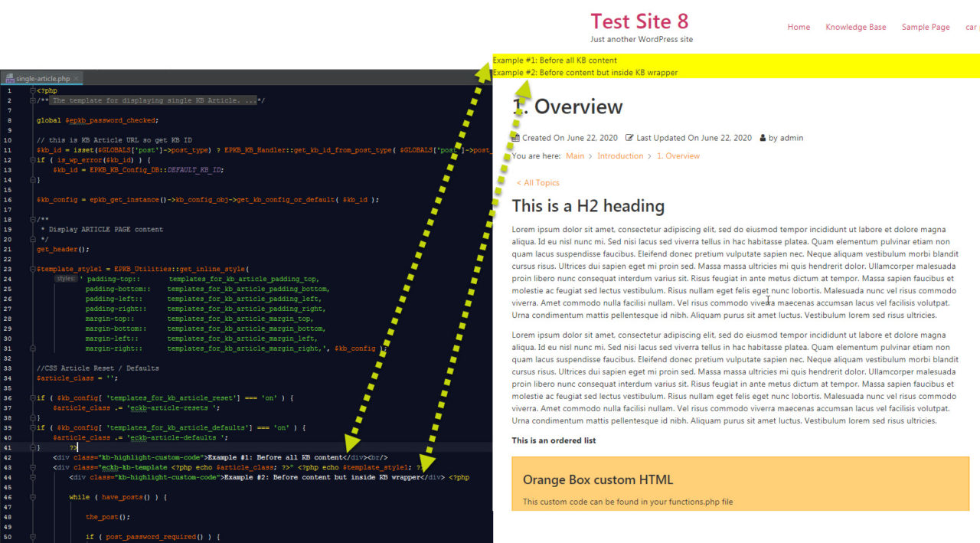Collapse the fold for the kb_config if block
Image resolution: width=980 pixels, height=543 pixels.
point(33,397)
